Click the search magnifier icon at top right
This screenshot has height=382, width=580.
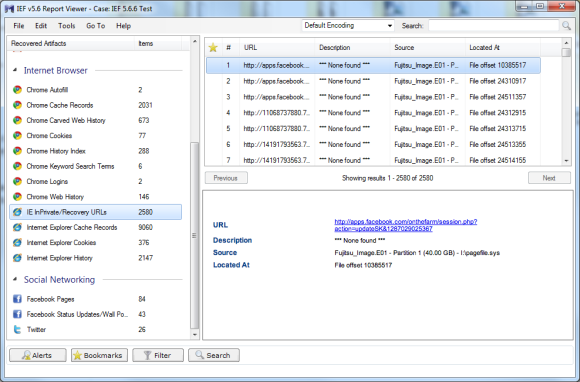point(566,26)
